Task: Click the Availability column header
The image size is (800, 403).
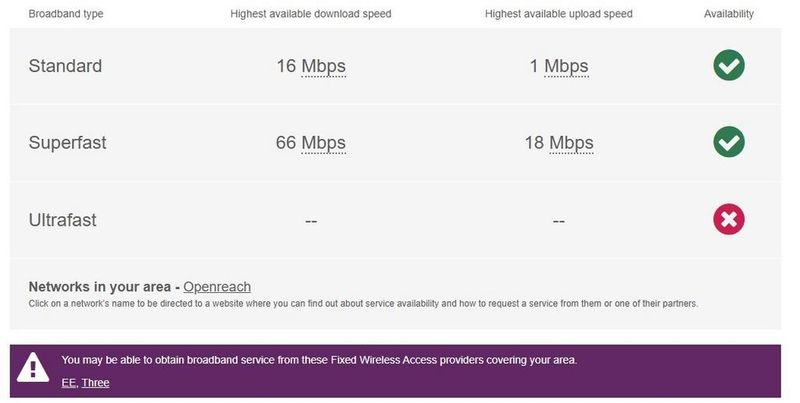Action: click(x=729, y=14)
